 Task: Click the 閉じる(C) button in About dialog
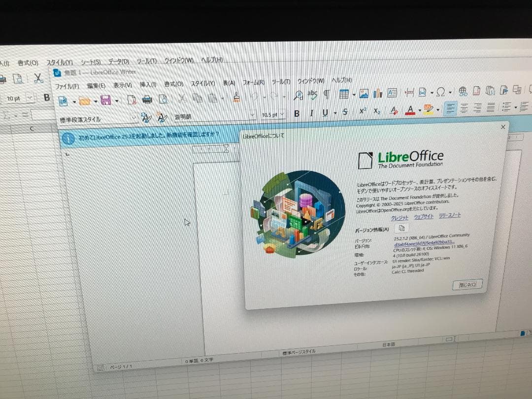[x=466, y=284]
